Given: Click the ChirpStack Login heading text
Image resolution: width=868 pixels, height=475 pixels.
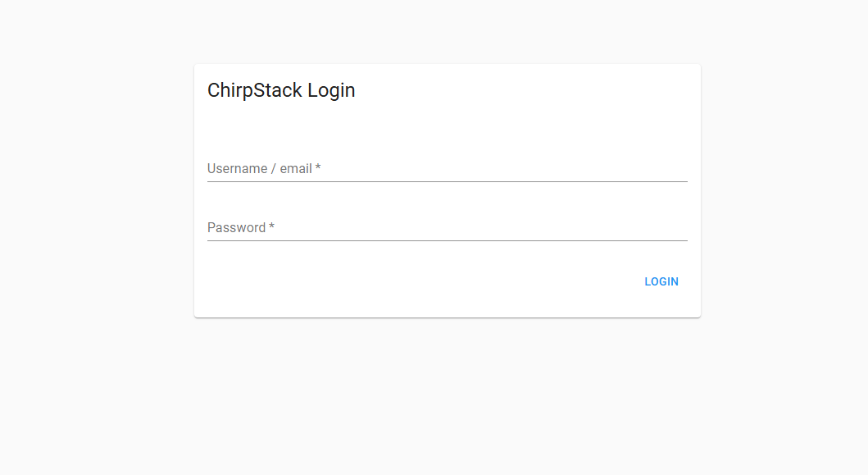Looking at the screenshot, I should point(281,90).
